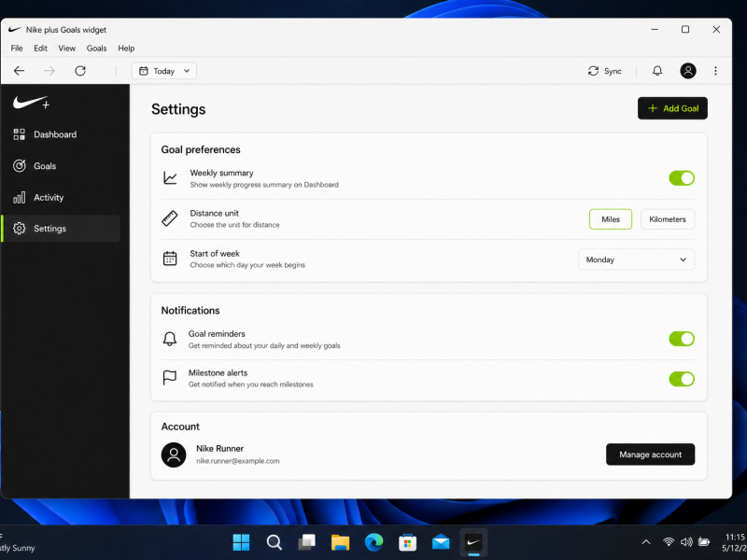Click the back arrow in toolbar
747x560 pixels.
tap(19, 71)
